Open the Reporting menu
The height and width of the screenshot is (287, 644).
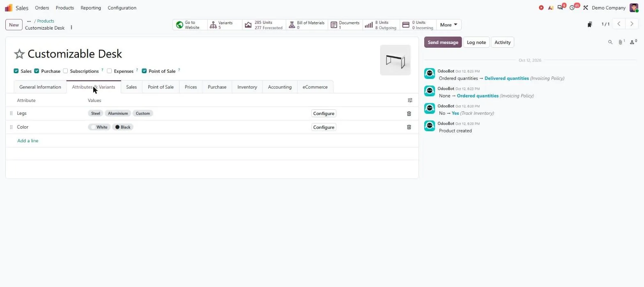tap(91, 8)
